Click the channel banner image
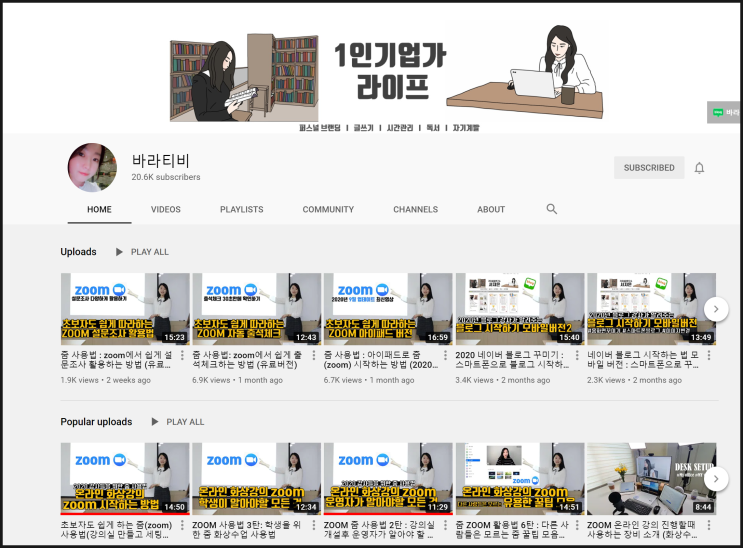 pos(371,69)
